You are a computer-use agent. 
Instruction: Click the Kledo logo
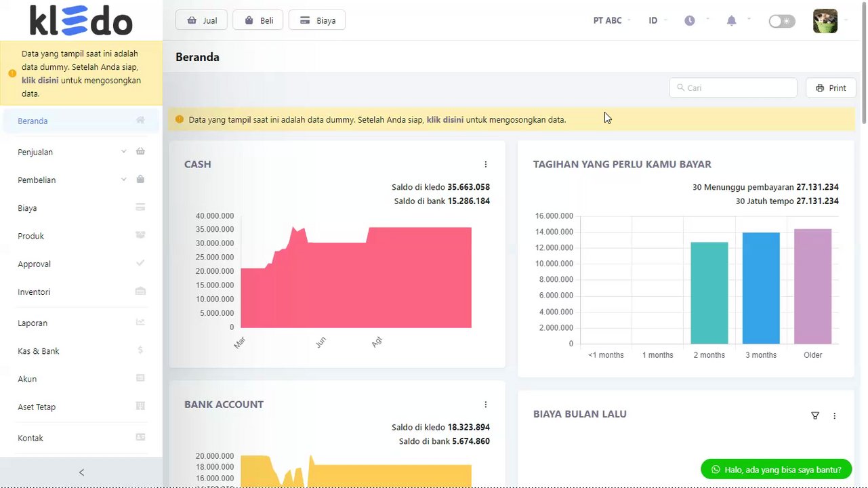click(81, 20)
